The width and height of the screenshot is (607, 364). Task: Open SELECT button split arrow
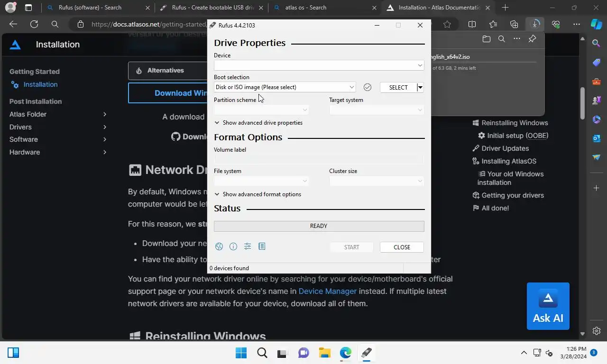pos(420,87)
